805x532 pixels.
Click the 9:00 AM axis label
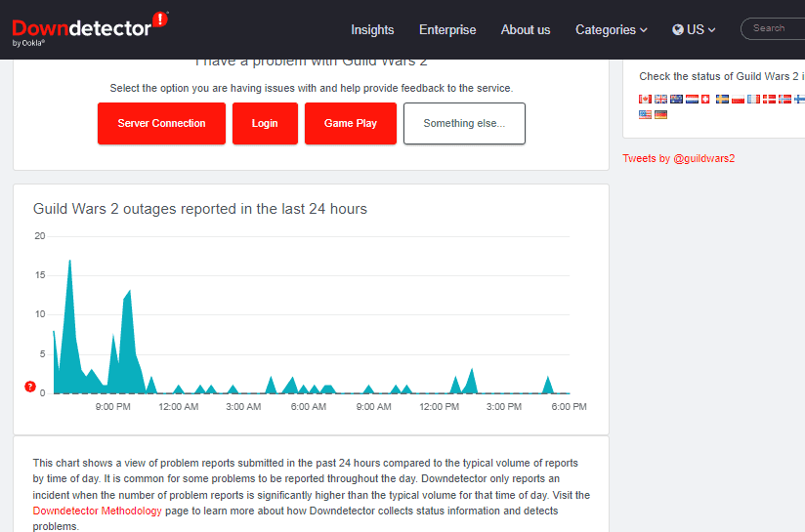[x=374, y=407]
